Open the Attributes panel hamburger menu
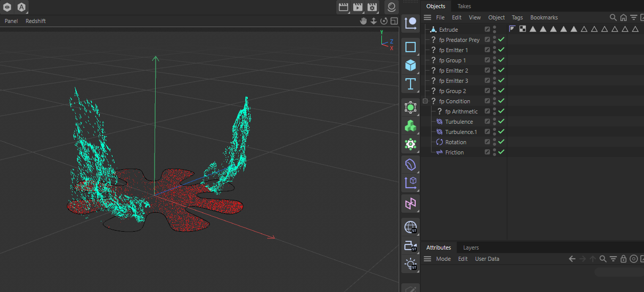This screenshot has height=292, width=644. [x=427, y=259]
